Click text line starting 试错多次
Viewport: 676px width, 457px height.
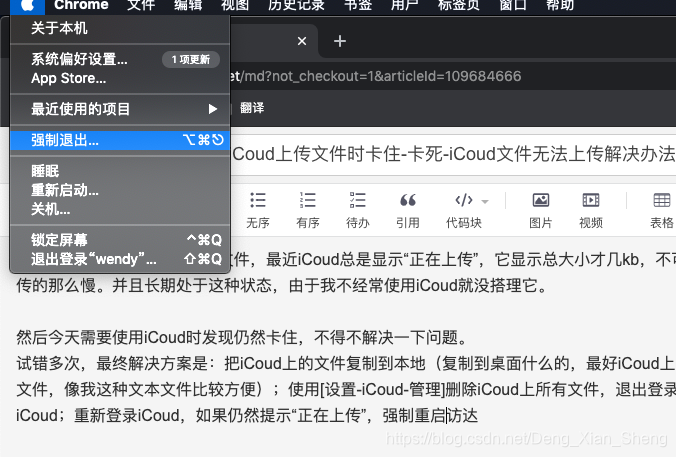point(346,363)
